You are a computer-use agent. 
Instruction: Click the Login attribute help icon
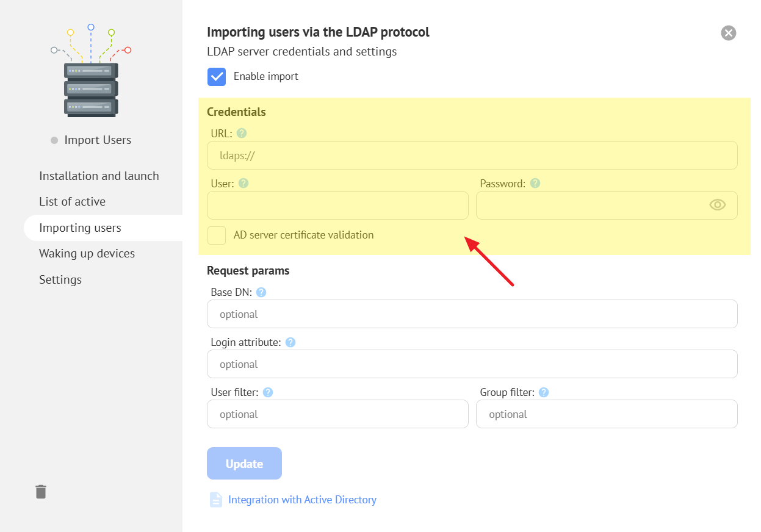290,342
